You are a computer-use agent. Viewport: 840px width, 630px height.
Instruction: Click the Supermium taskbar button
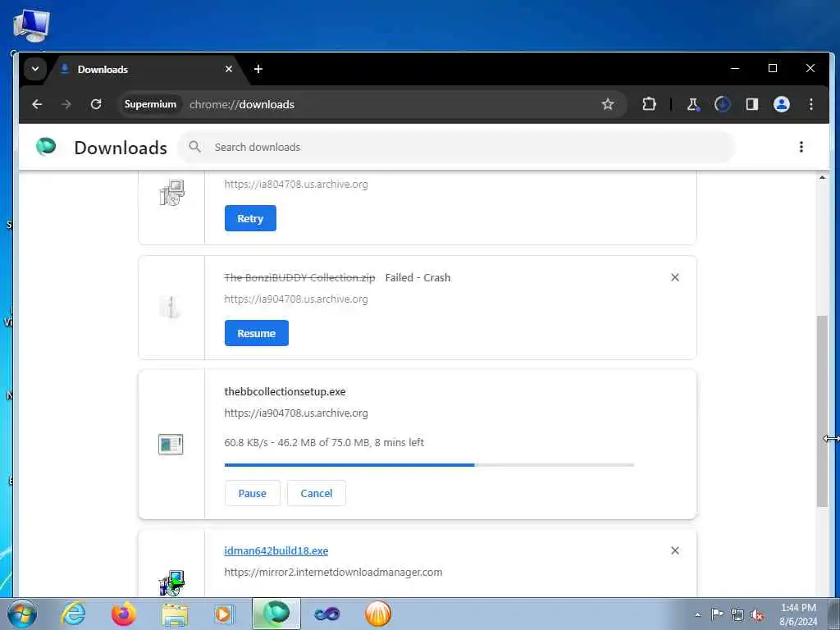tap(276, 614)
